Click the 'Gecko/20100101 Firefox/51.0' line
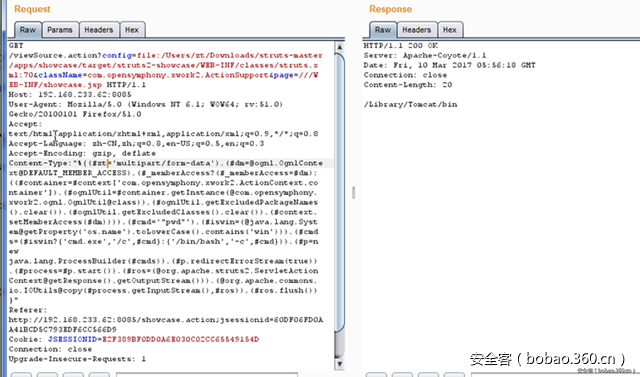The height and width of the screenshot is (377, 640). tap(75, 114)
